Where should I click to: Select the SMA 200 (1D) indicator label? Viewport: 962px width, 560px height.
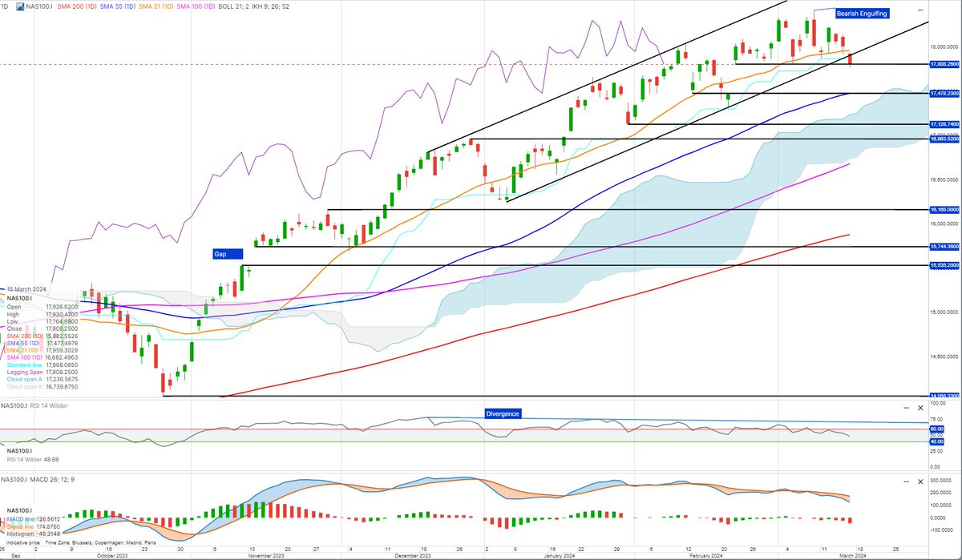pyautogui.click(x=75, y=6)
